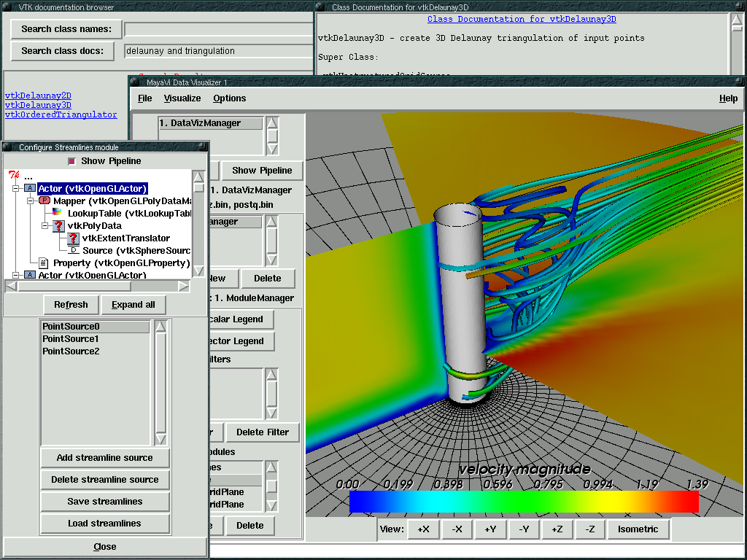Collapse the first Actor tree node
The image size is (747, 560).
[x=14, y=189]
